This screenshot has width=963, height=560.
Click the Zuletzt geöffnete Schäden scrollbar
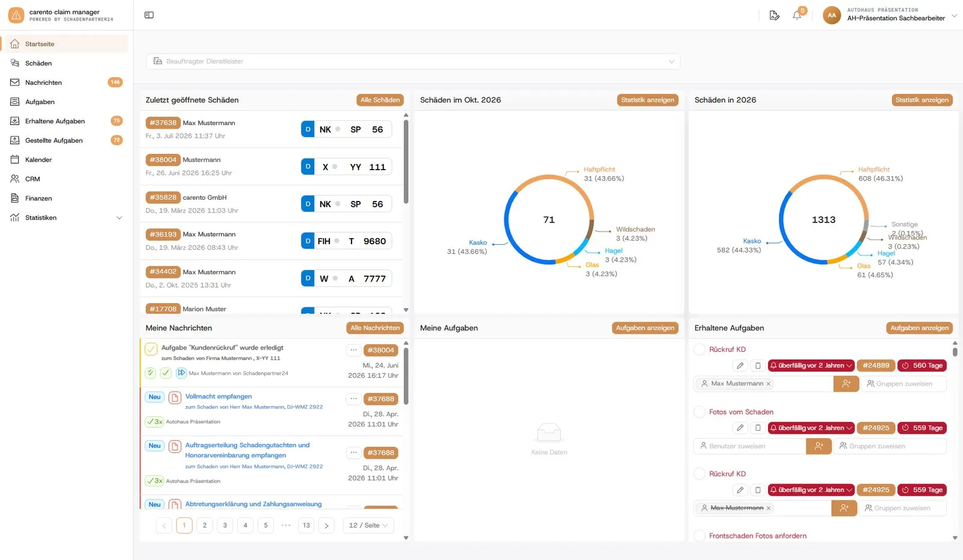coord(406,162)
